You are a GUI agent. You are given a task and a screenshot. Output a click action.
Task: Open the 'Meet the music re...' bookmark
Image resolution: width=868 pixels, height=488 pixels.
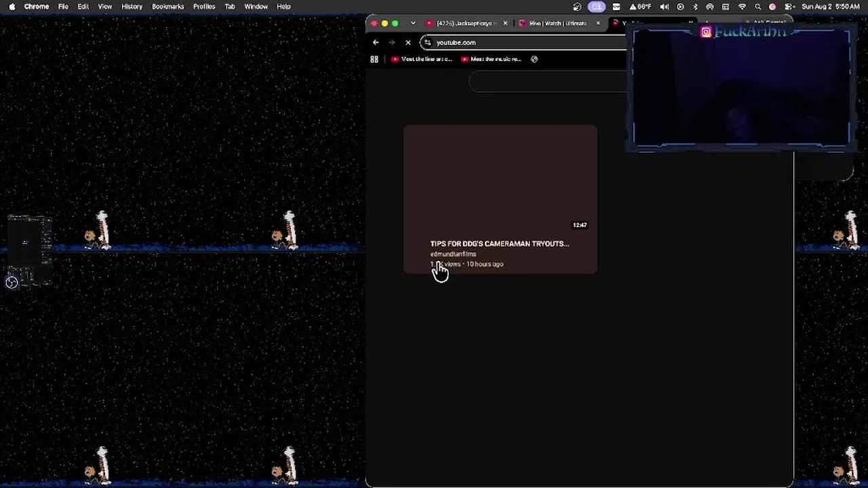[491, 60]
